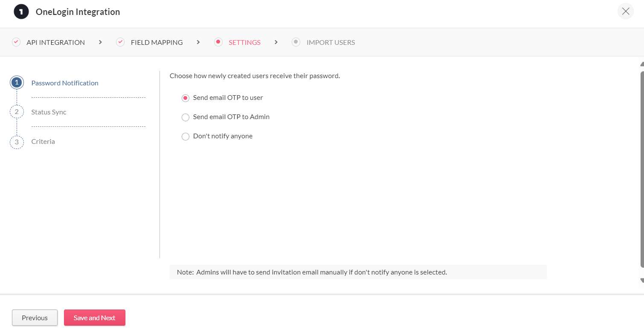Choose Send email OTP to Admin
Viewport: 644px width, 330px height.
[x=186, y=117]
